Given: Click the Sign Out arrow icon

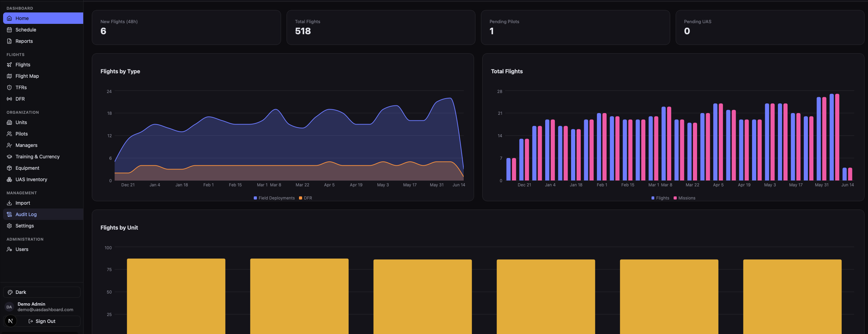Looking at the screenshot, I should (30, 321).
